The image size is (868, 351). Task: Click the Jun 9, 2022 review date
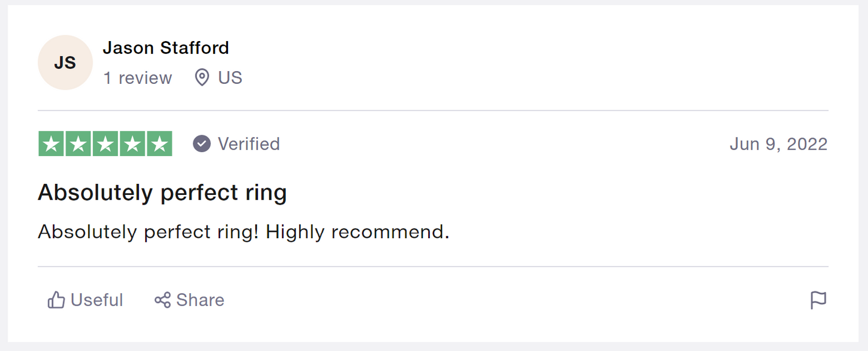click(x=778, y=144)
